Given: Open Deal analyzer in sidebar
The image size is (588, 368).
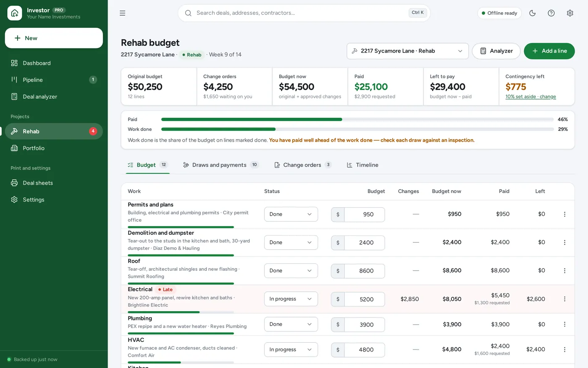Looking at the screenshot, I should 54,97.
